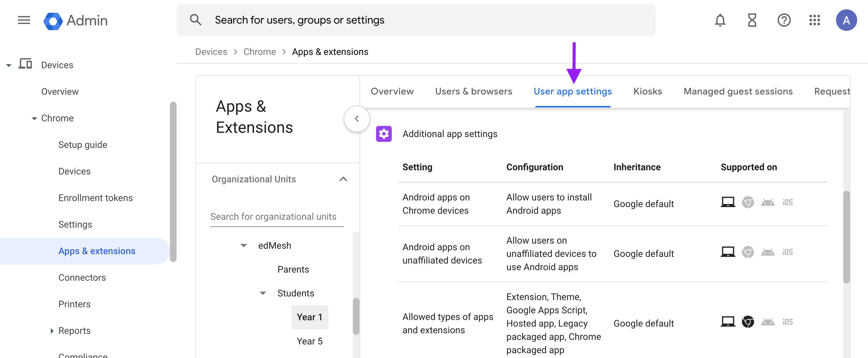Select the Year 5 organizational unit
Screen dimensions: 868x358
point(310,341)
